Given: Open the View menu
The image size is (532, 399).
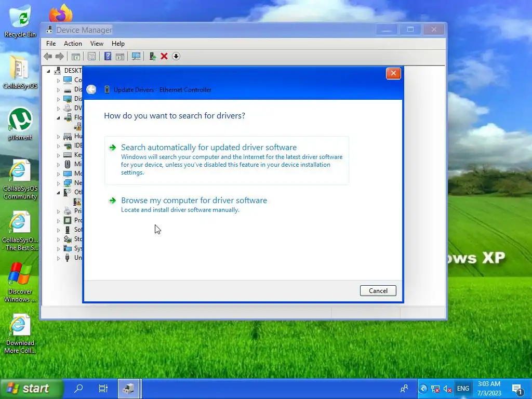Looking at the screenshot, I should tap(97, 44).
